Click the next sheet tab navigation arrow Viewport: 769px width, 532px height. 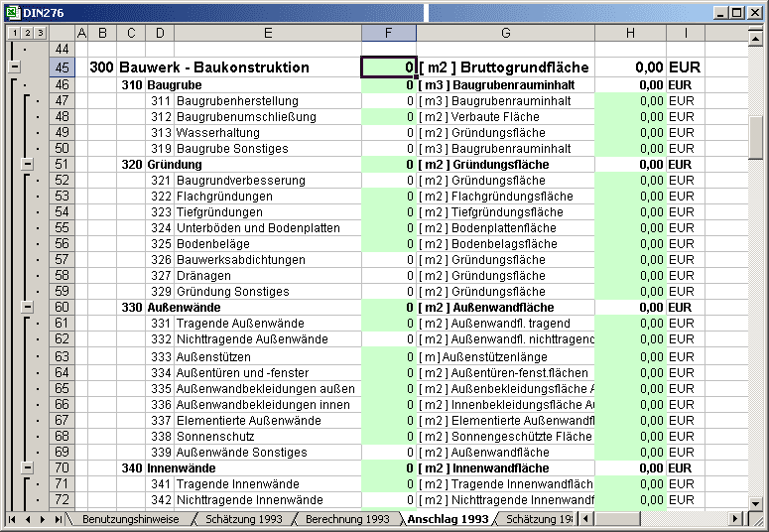point(43,519)
